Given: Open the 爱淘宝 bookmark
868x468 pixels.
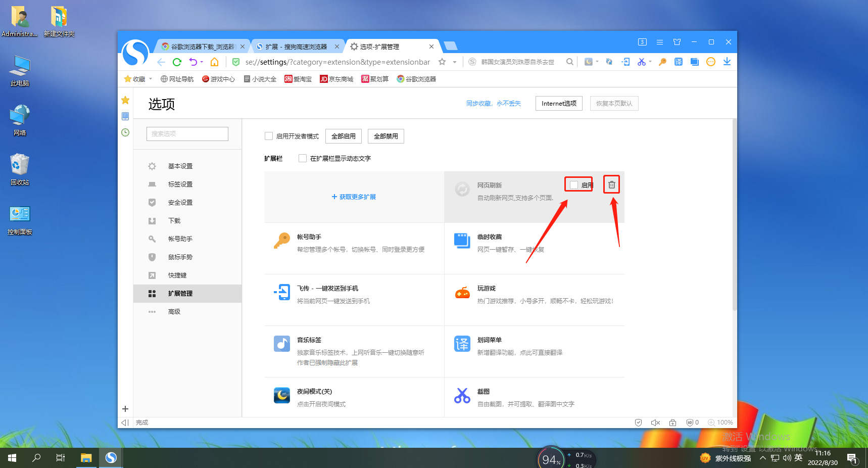Looking at the screenshot, I should tap(298, 79).
